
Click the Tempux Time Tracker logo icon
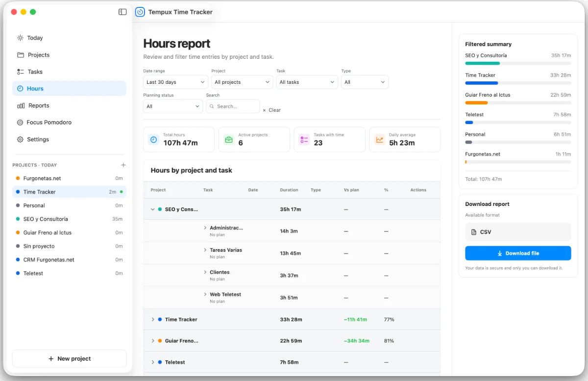click(x=140, y=12)
